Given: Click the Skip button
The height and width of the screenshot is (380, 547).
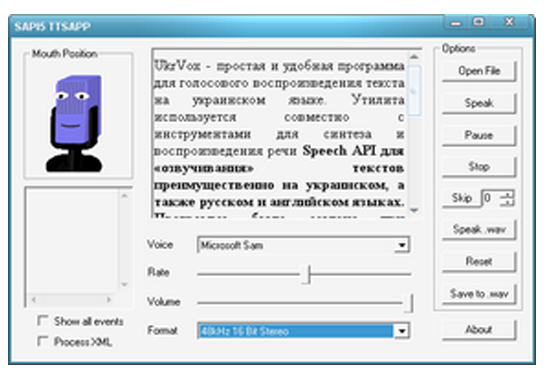Looking at the screenshot, I should (x=461, y=198).
